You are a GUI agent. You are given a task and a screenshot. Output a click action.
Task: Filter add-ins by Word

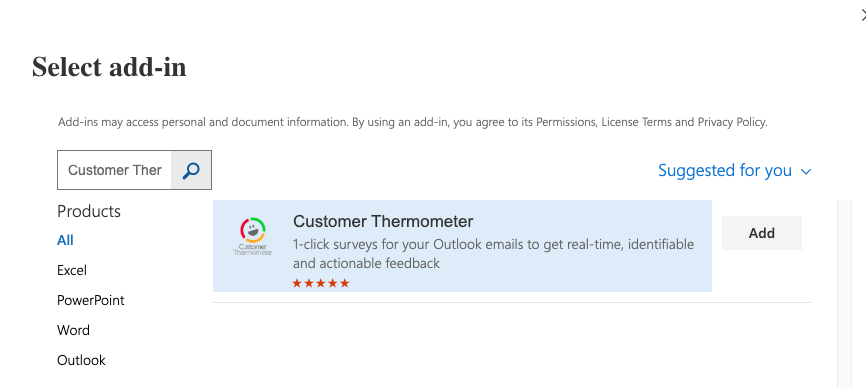73,330
